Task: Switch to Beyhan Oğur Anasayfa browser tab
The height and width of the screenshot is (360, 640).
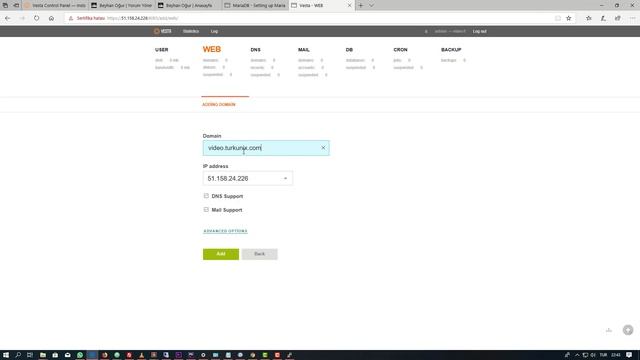Action: 188,6
